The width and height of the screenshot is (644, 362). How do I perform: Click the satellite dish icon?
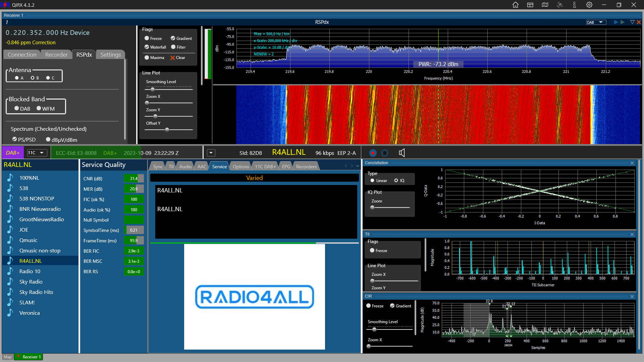coord(560,5)
